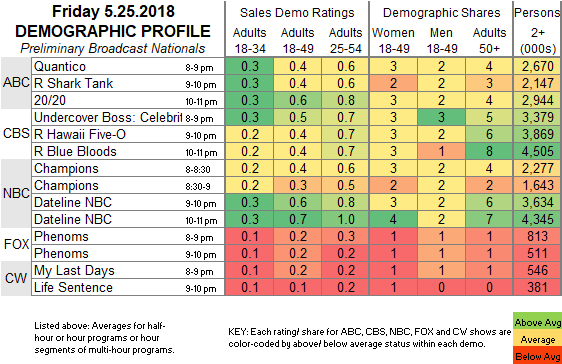
Task: Select the NBC network label
Action: 16,193
